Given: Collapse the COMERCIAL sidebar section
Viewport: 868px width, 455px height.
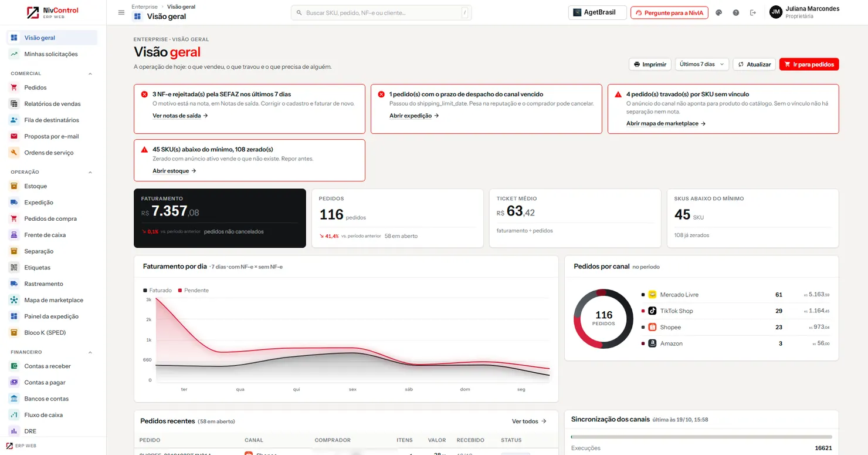Looking at the screenshot, I should (90, 74).
